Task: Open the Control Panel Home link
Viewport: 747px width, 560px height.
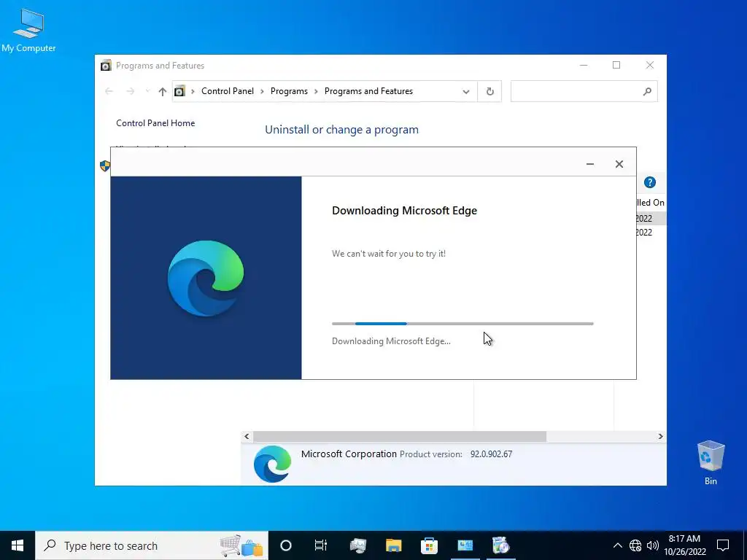Action: point(155,122)
